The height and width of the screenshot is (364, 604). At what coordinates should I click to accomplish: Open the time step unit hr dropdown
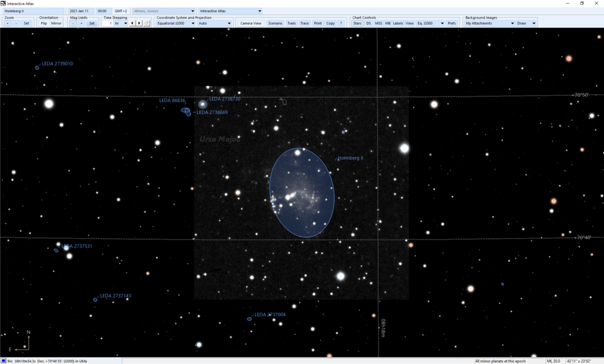(x=121, y=24)
